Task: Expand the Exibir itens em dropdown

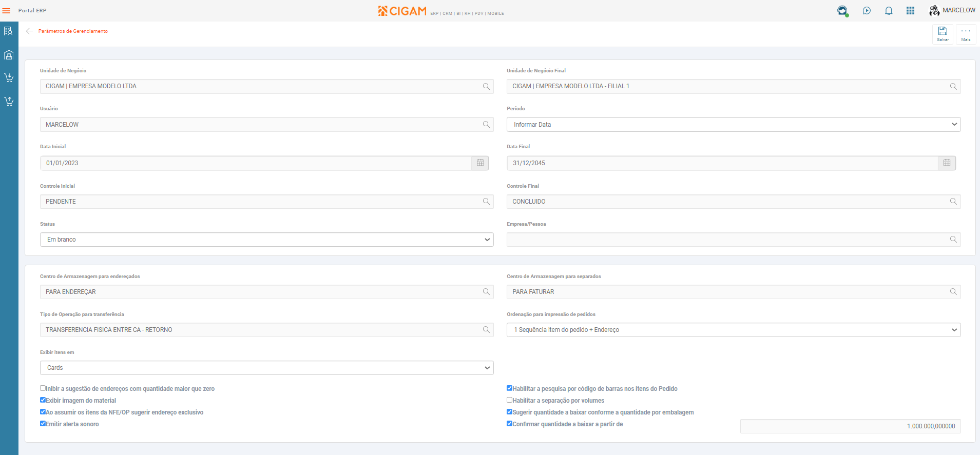Action: [x=266, y=368]
